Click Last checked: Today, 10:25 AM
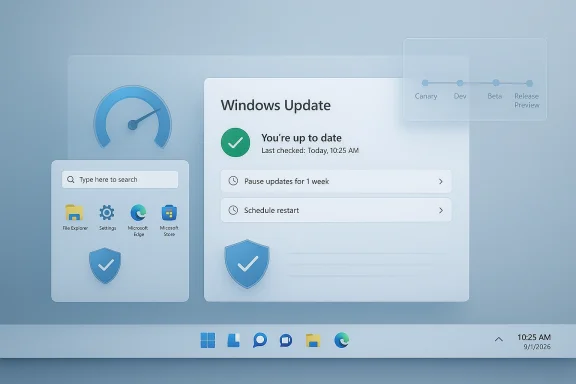Viewport: 576px width, 384px height. (310, 150)
